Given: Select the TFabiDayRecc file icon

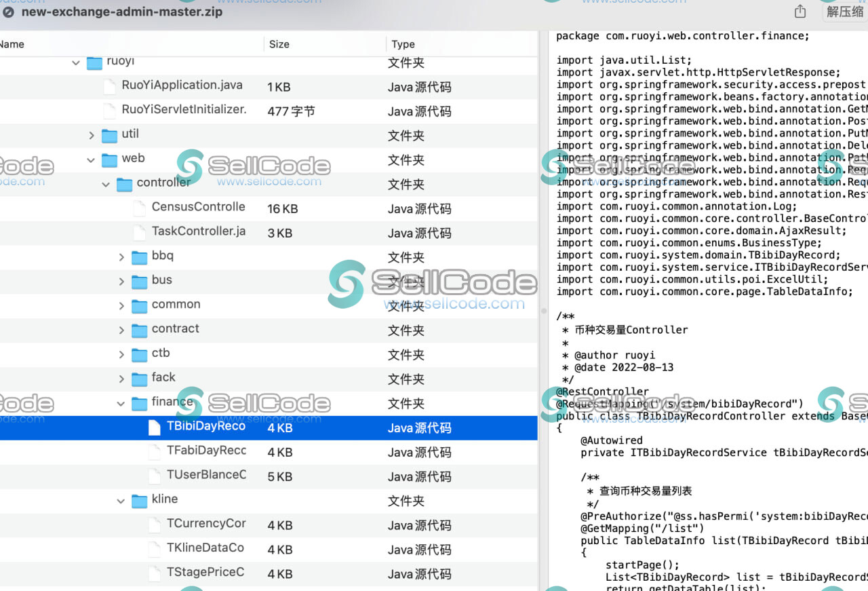Looking at the screenshot, I should coord(154,452).
